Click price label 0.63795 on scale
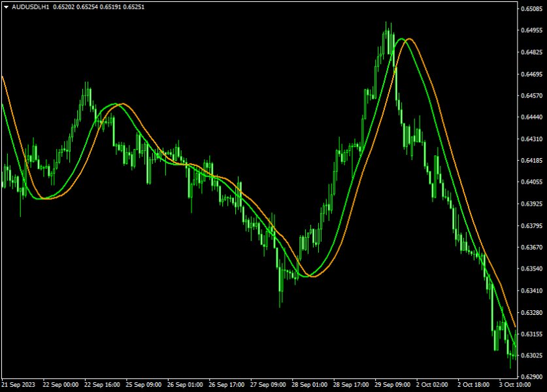547x392 pixels. [x=532, y=225]
